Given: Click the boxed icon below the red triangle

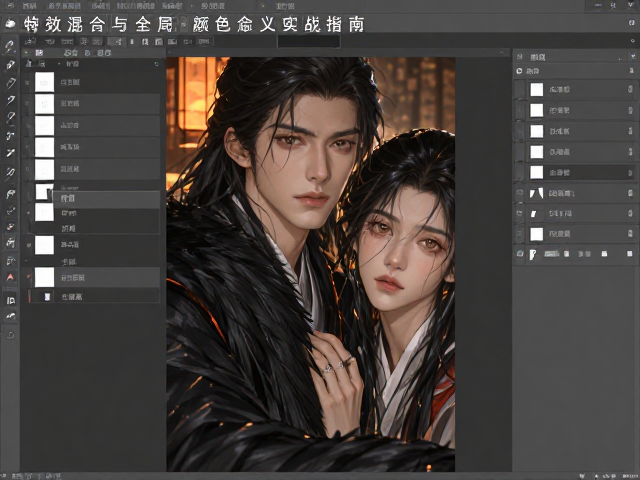Looking at the screenshot, I should [11, 300].
